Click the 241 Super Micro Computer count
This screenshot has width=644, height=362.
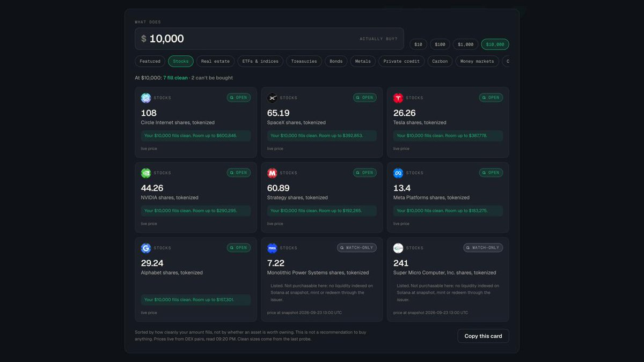pos(400,263)
